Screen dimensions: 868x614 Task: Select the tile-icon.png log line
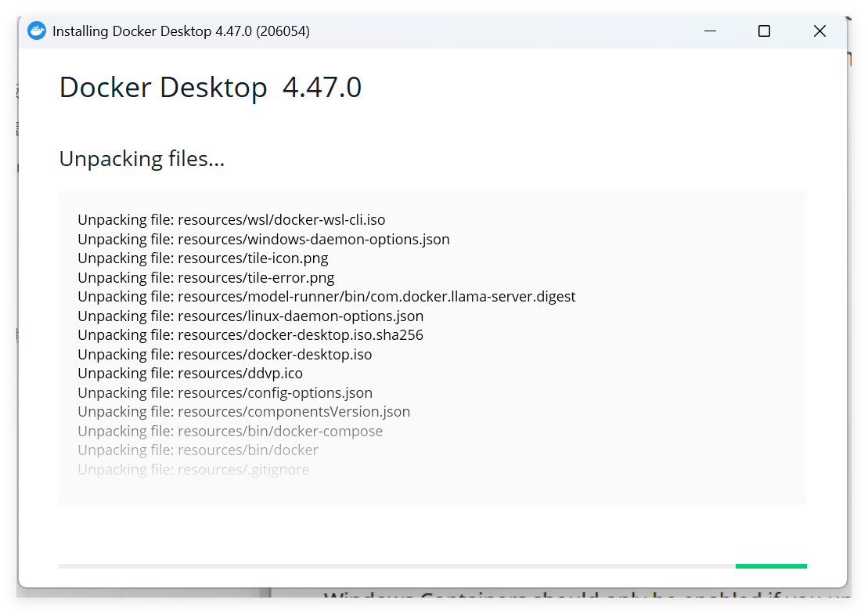pyautogui.click(x=203, y=258)
